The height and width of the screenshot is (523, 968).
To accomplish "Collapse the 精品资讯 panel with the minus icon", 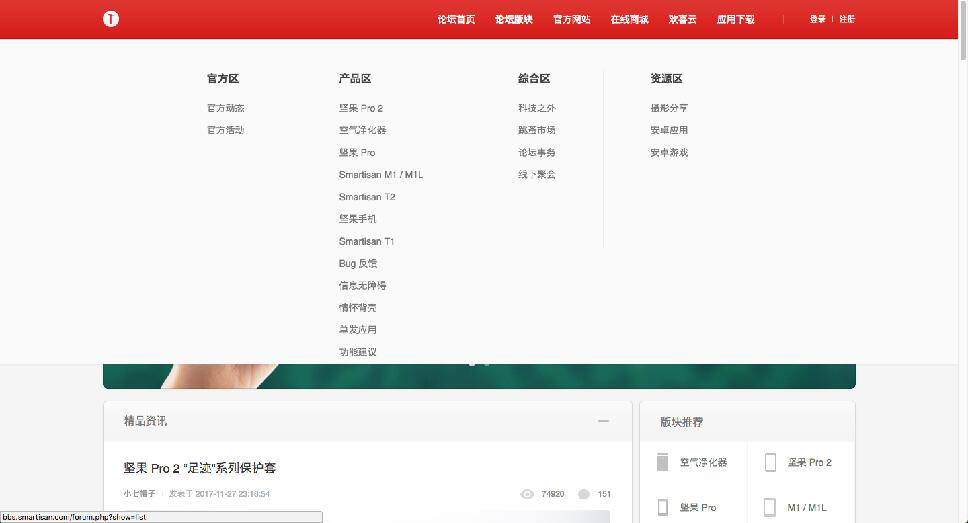I will coord(603,421).
